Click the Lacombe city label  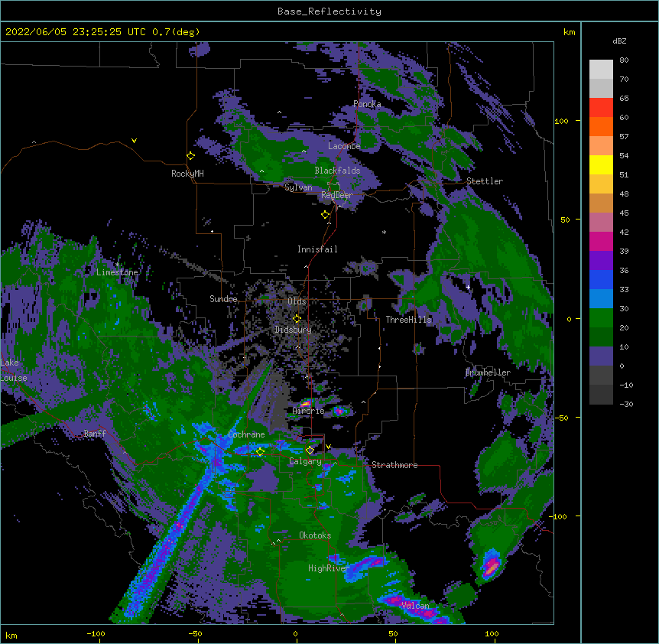pyautogui.click(x=344, y=146)
